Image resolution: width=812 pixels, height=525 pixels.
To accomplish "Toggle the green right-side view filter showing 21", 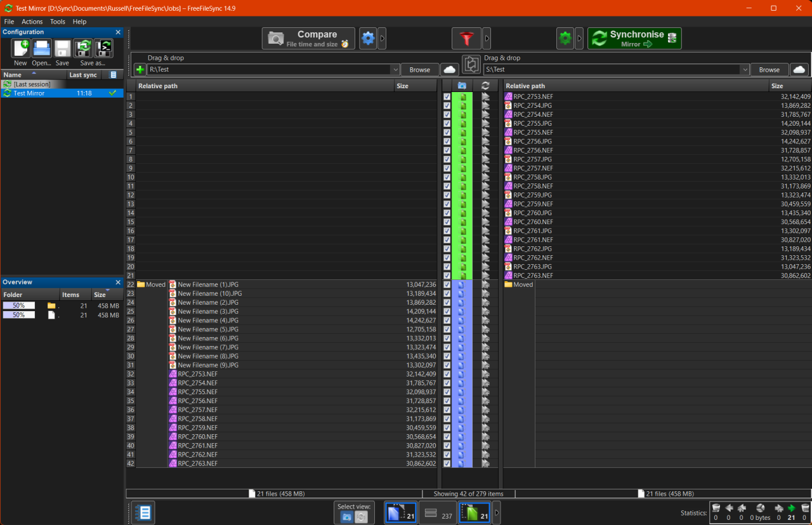I will (x=474, y=512).
